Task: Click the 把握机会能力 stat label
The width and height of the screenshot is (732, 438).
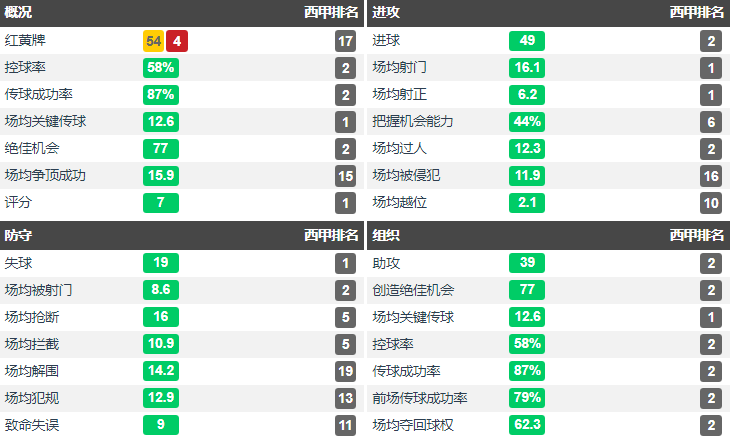Action: coord(413,121)
